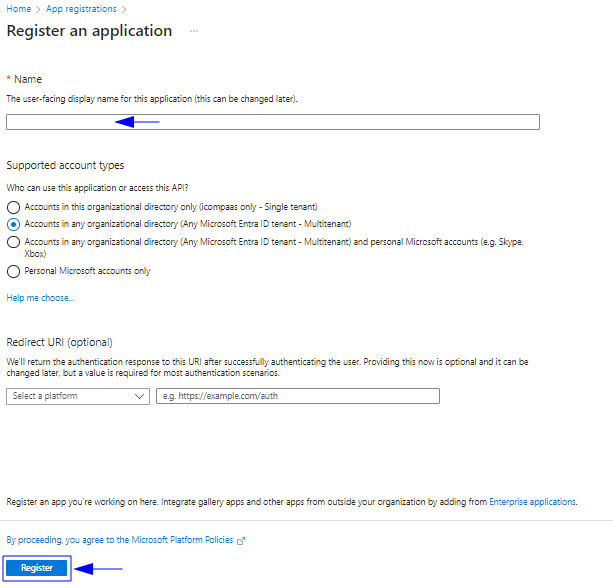Select Personal Microsoft accounts only
This screenshot has width=613, height=588.
(13, 271)
